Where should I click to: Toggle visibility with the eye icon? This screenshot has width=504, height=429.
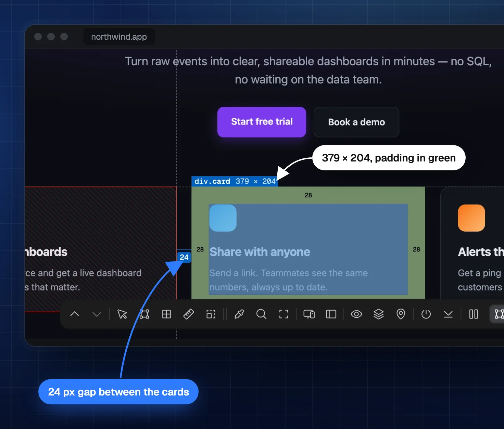point(356,314)
